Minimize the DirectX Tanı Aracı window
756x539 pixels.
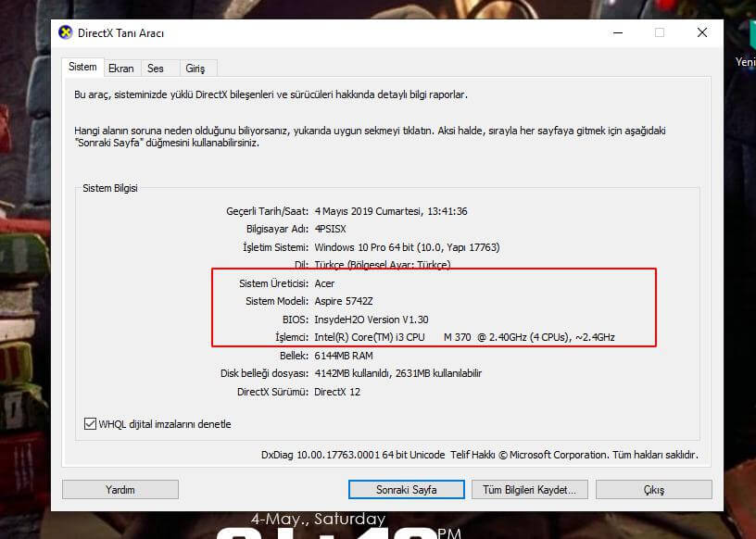(618, 32)
